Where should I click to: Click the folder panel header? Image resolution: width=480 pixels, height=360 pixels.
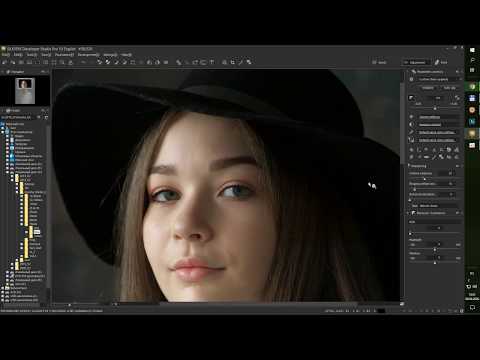[x=25, y=110]
